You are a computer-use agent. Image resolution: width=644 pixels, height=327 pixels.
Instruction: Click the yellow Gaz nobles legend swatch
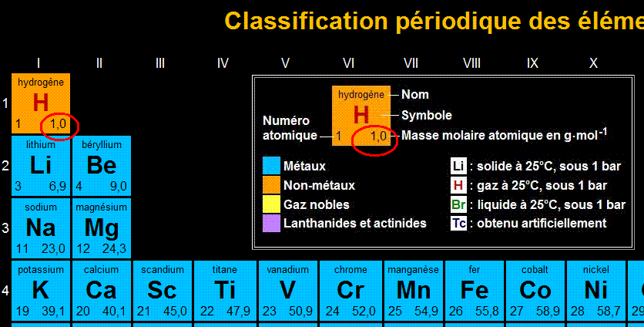pos(270,204)
